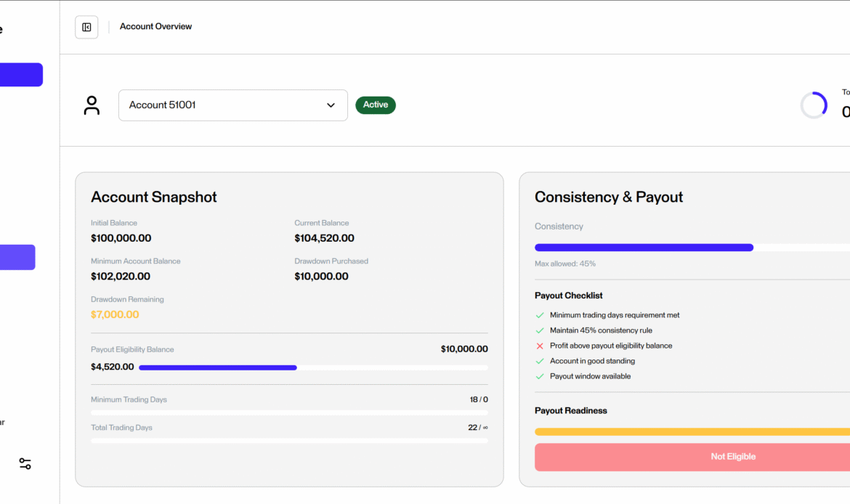Click the Payout Eligibility Balance progress bar
Viewport: 850px width, 504px height.
click(x=312, y=367)
